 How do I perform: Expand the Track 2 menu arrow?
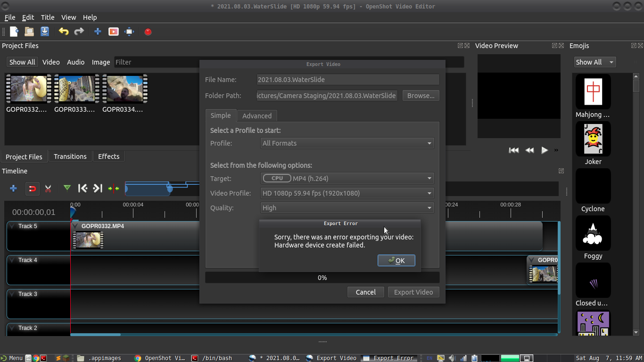tap(12, 328)
